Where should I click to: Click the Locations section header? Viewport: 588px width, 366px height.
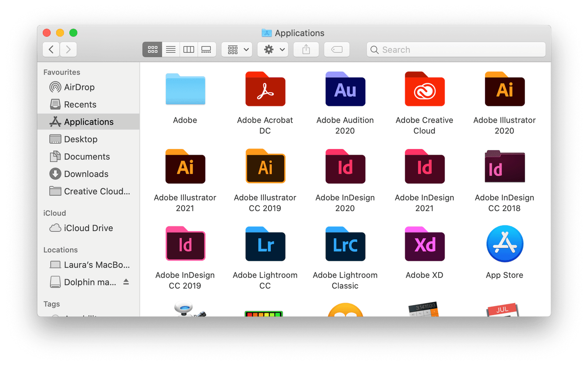click(61, 250)
